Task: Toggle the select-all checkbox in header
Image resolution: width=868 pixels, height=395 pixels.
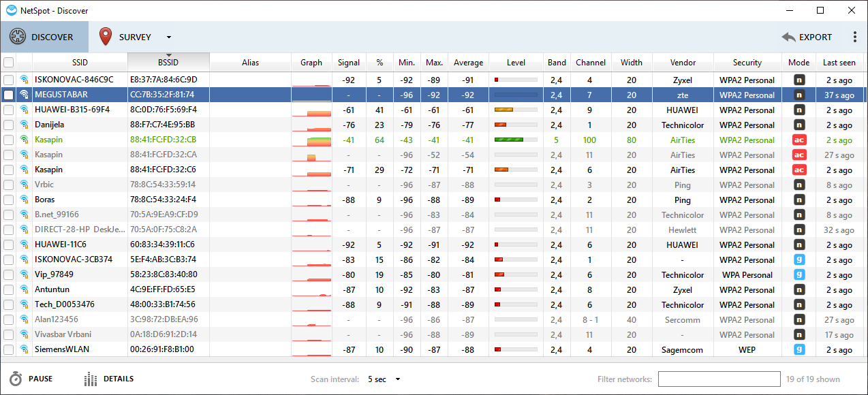Action: tap(8, 63)
